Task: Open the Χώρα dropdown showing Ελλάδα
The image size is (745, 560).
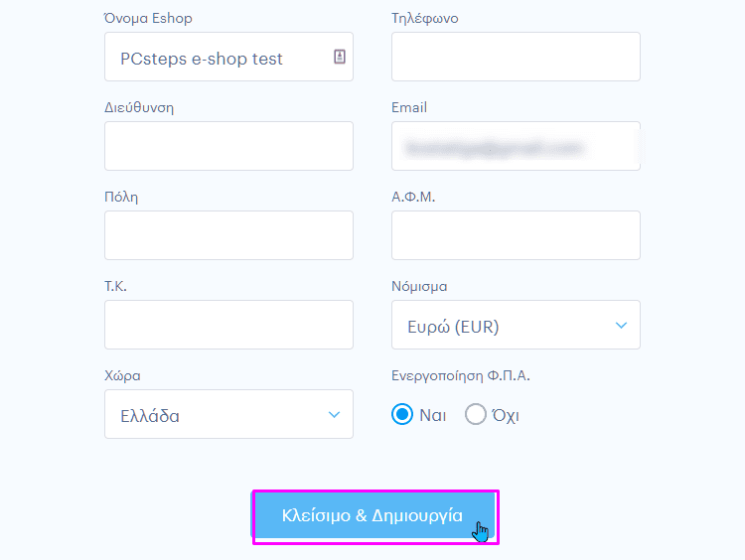Action: coord(228,414)
